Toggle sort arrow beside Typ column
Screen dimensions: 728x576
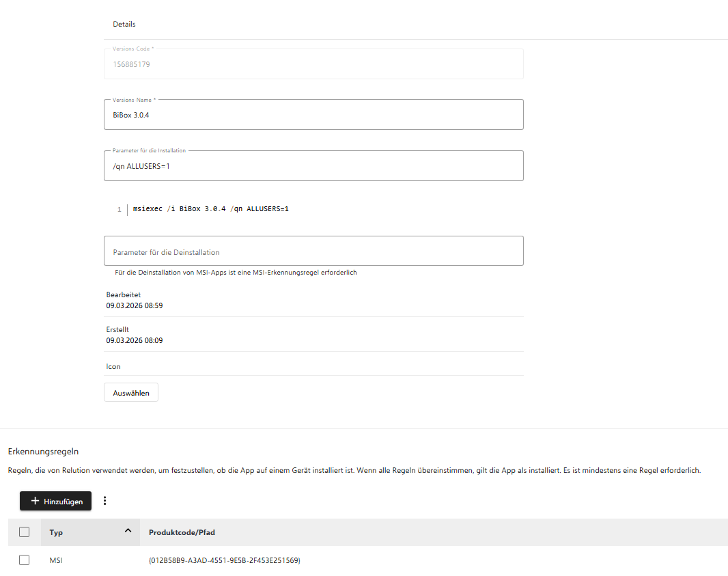(128, 531)
